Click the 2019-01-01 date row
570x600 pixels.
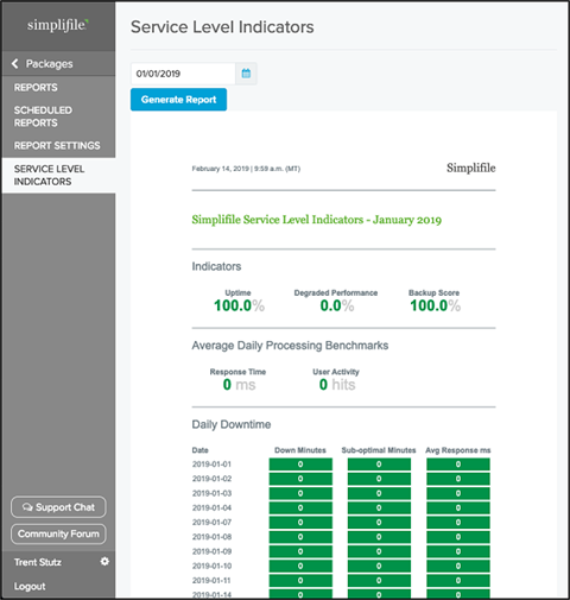click(212, 464)
